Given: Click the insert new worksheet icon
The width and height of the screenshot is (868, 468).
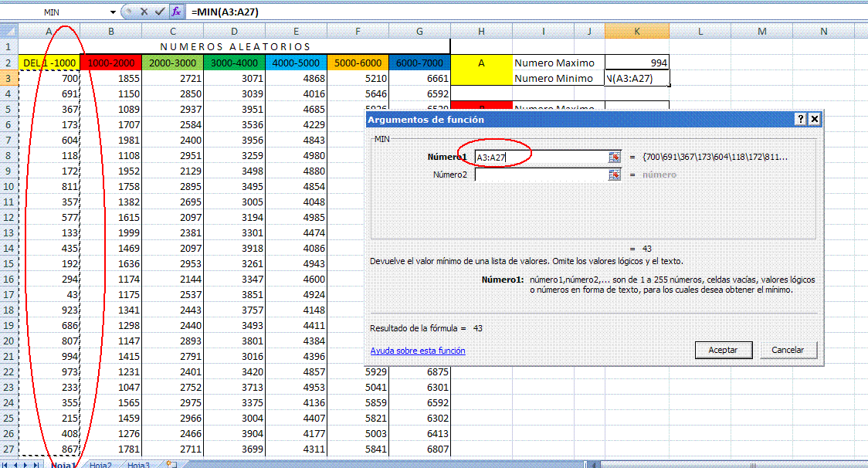Looking at the screenshot, I should pos(171,465).
